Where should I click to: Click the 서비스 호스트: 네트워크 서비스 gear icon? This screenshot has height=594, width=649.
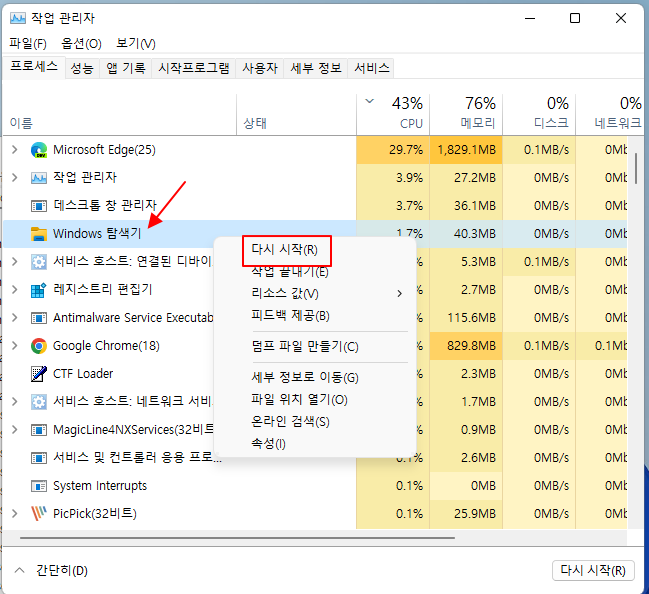39,402
